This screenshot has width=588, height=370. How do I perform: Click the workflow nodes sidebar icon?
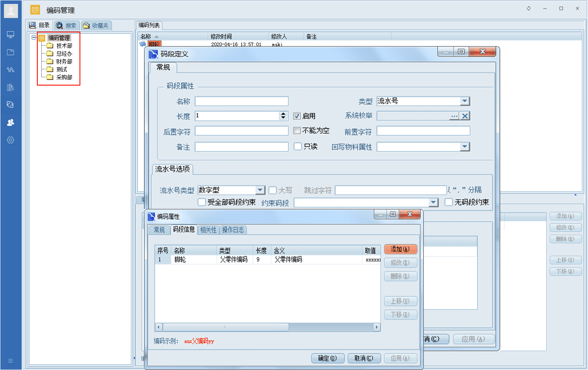click(11, 70)
